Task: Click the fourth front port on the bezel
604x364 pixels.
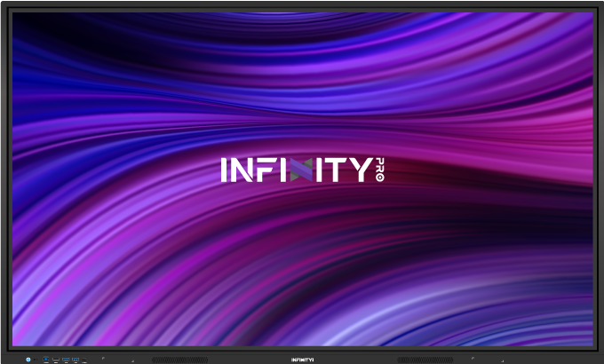Action: coord(75,360)
